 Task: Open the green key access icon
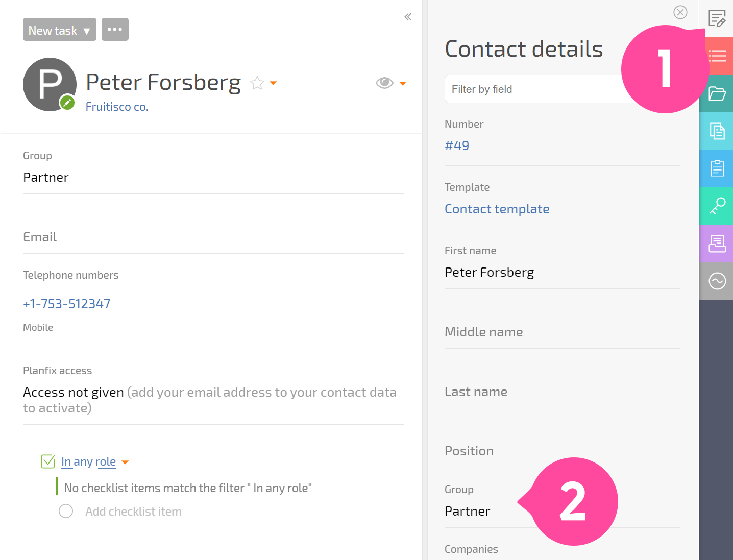tap(717, 206)
